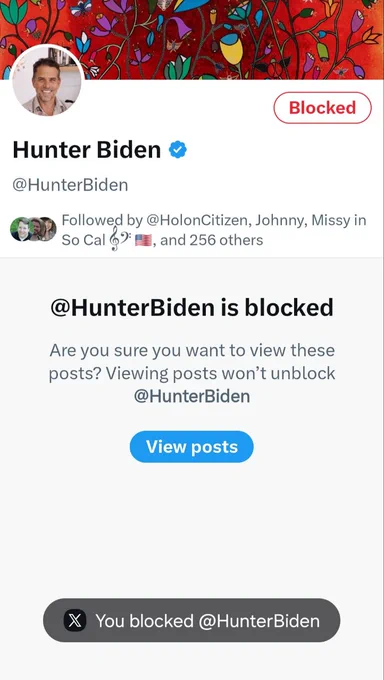384x680 pixels.
Task: Click the American flag emoji
Action: (x=143, y=240)
